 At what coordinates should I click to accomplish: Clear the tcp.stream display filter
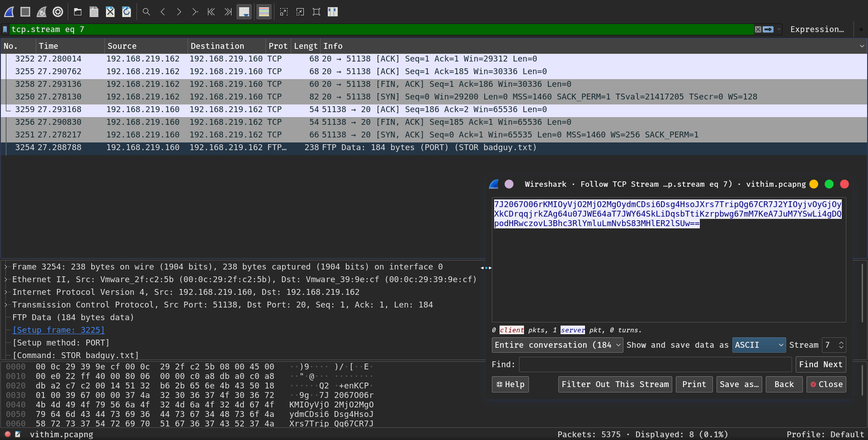(758, 29)
